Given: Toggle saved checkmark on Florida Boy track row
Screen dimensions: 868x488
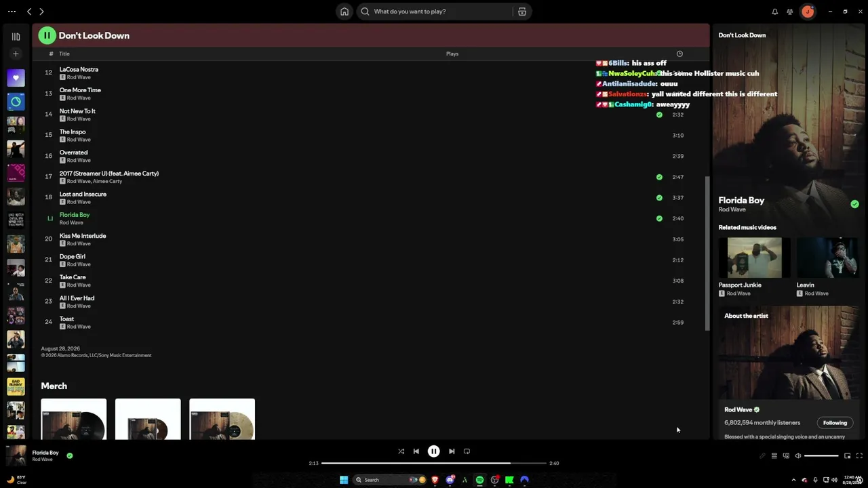Looking at the screenshot, I should pyautogui.click(x=659, y=218).
